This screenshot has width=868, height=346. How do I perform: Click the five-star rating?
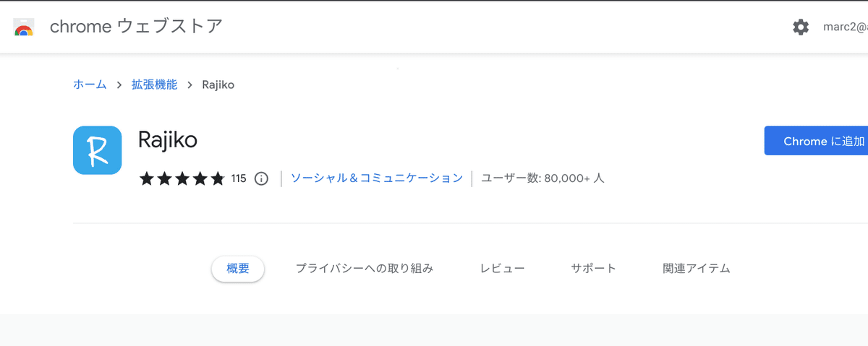tap(182, 178)
